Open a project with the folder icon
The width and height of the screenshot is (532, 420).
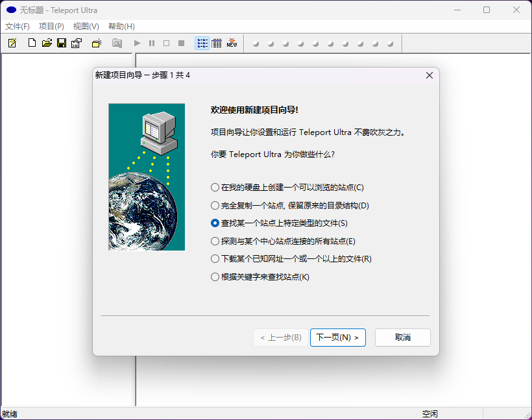[x=47, y=43]
